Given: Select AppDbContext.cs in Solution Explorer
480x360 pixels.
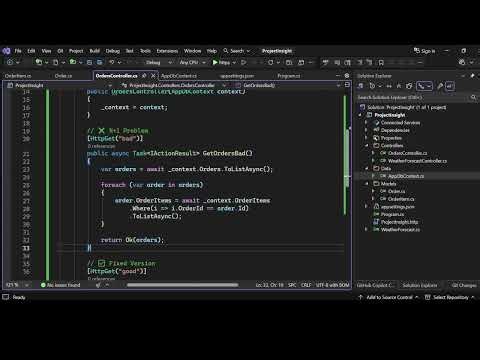Looking at the screenshot, I should (406, 176).
